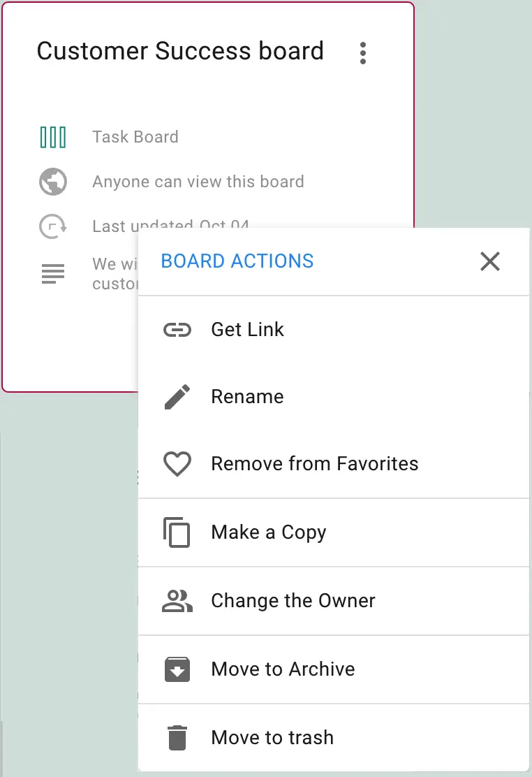This screenshot has width=532, height=777.
Task: Click the Change the Owner people icon
Action: pyautogui.click(x=177, y=601)
